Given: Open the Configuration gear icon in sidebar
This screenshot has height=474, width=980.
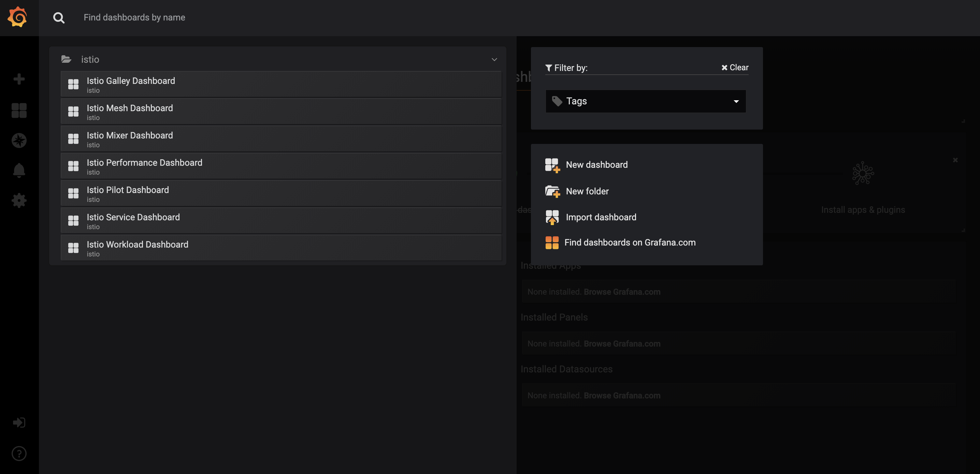Looking at the screenshot, I should (x=19, y=200).
